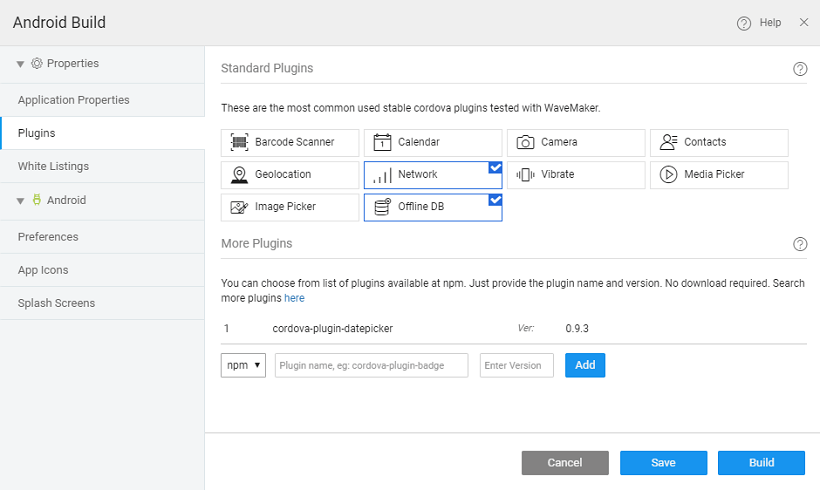Collapse the Properties section
This screenshot has height=490, width=820.
click(x=20, y=64)
